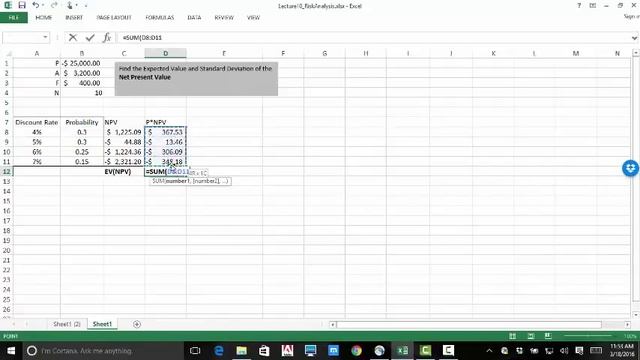The width and height of the screenshot is (640, 360).
Task: Click the horizontal scroll right arrow
Action: coord(627,324)
